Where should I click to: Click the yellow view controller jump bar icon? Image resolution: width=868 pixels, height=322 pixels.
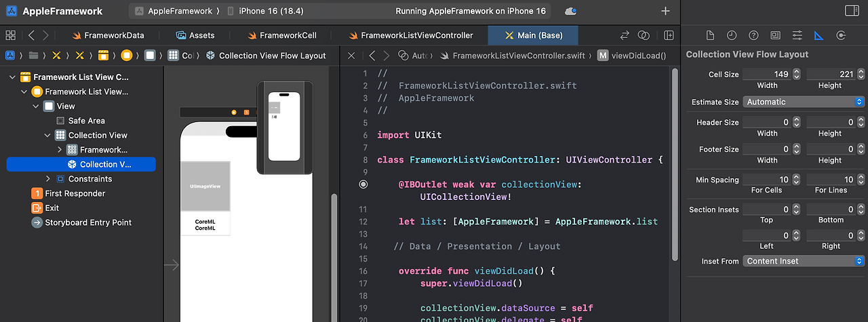pos(126,56)
